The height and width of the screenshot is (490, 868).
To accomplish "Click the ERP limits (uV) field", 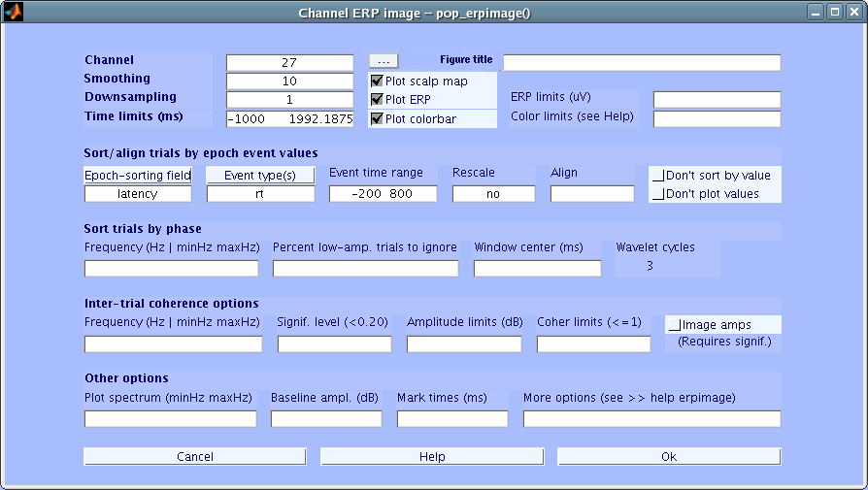I will (x=717, y=100).
